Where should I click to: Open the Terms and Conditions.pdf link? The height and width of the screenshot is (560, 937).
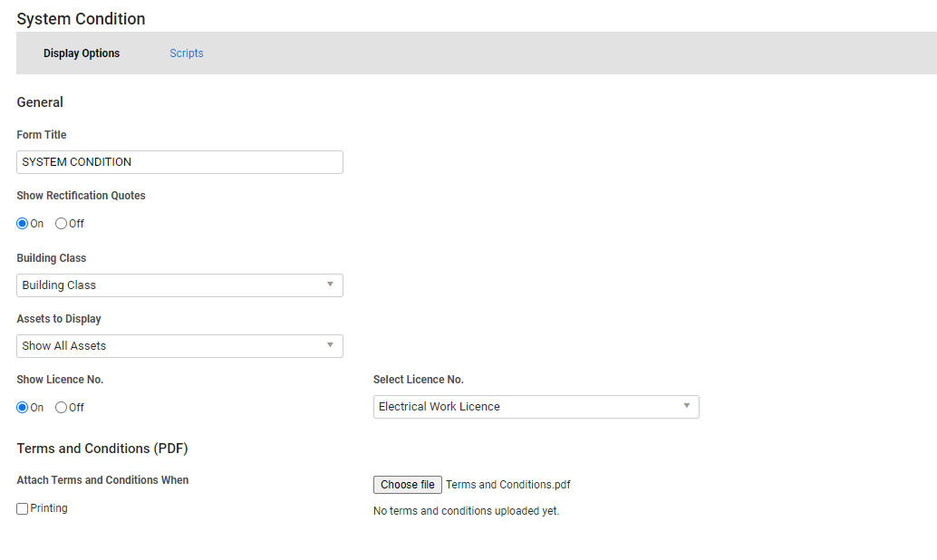click(x=507, y=484)
